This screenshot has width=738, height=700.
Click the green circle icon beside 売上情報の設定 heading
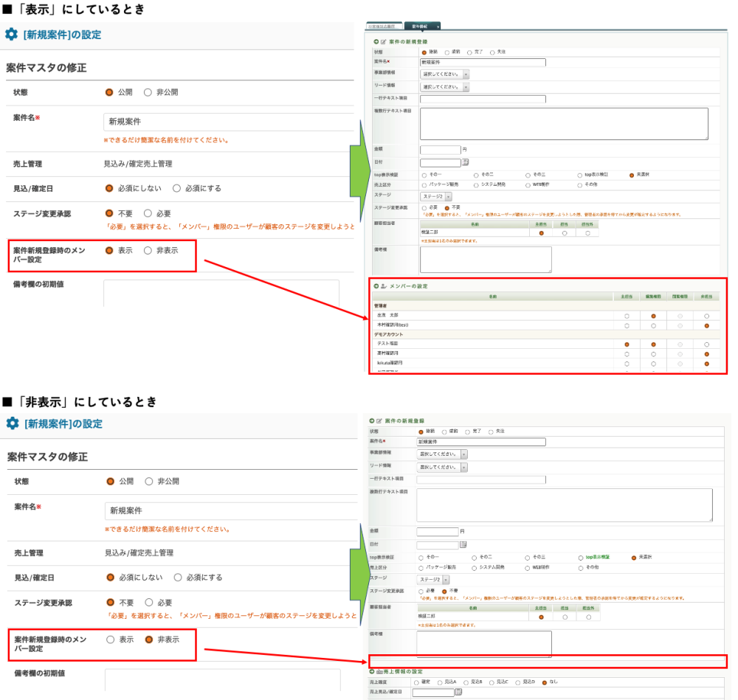(371, 672)
